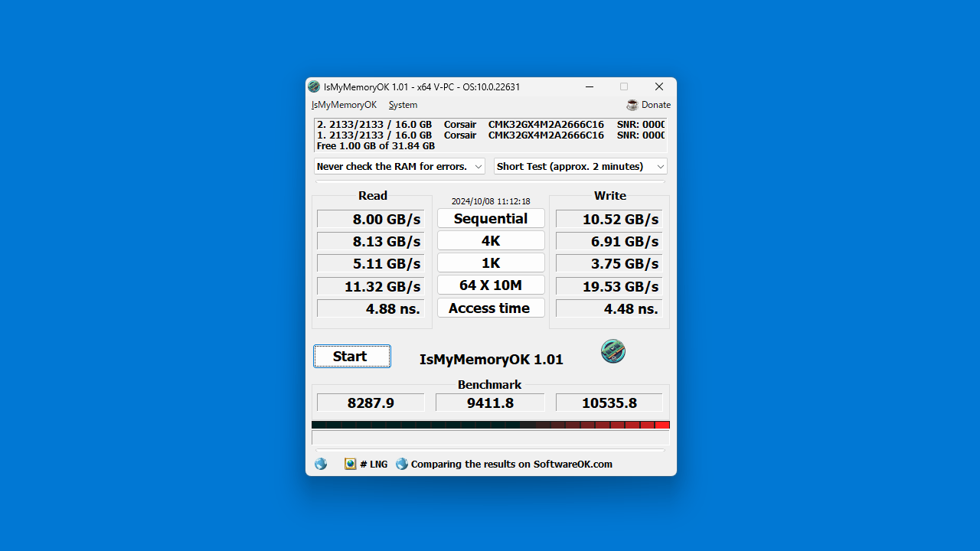Select the 5.11 GB/s 1K read value

tap(371, 263)
